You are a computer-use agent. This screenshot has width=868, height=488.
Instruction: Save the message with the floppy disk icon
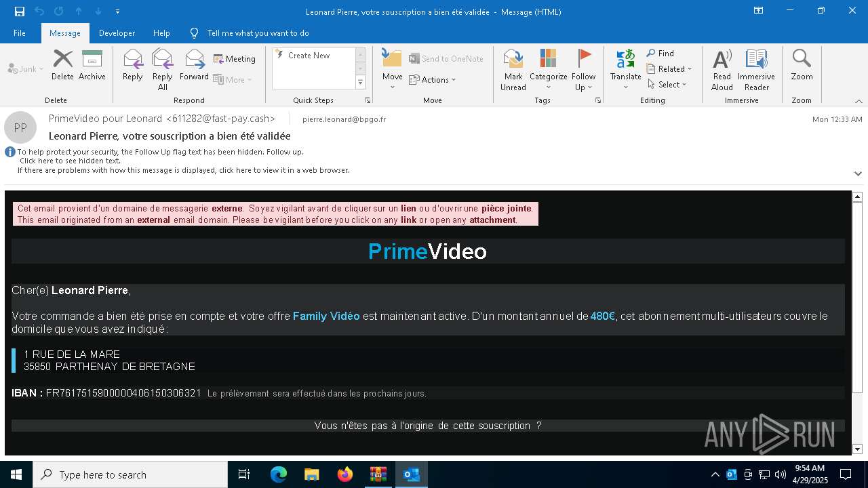pos(20,12)
